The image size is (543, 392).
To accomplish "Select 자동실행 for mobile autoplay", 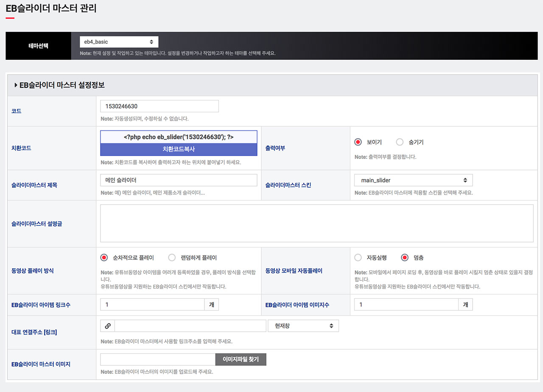I will (358, 258).
